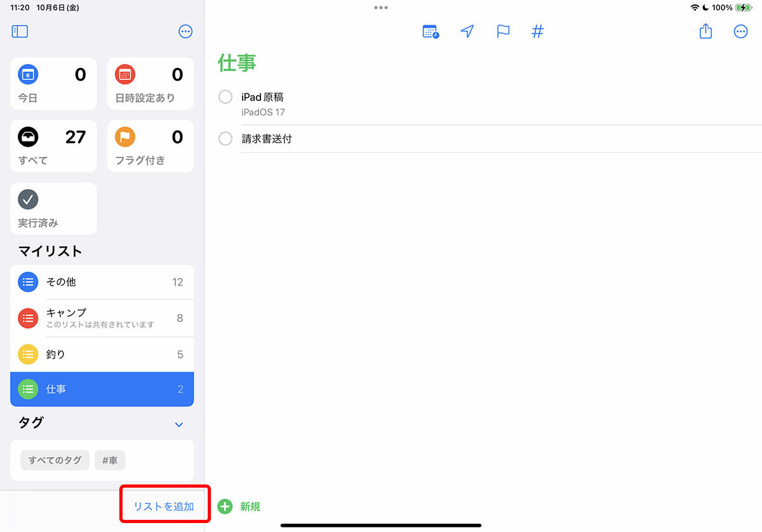The height and width of the screenshot is (532, 762).
Task: Select the その他 list
Action: click(x=102, y=282)
